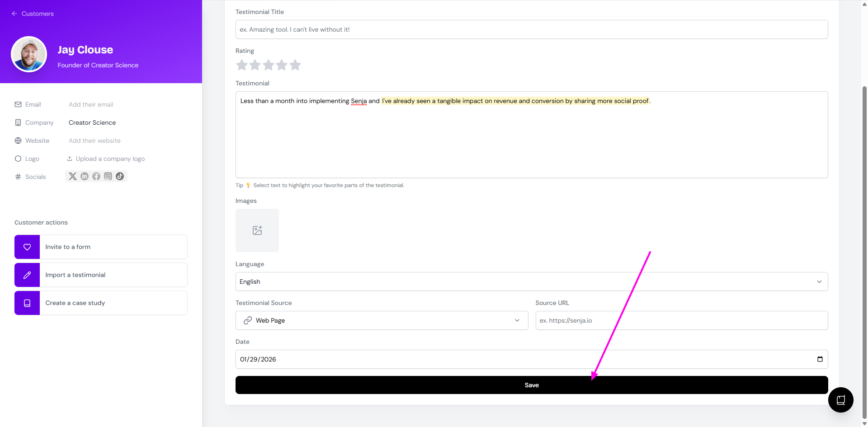
Task: Open the Language dropdown showing English
Action: pos(531,282)
